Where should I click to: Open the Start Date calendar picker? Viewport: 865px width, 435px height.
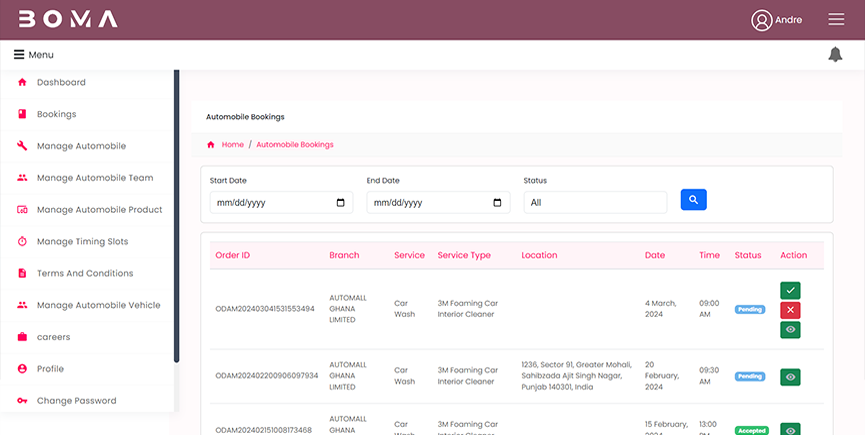click(x=341, y=202)
